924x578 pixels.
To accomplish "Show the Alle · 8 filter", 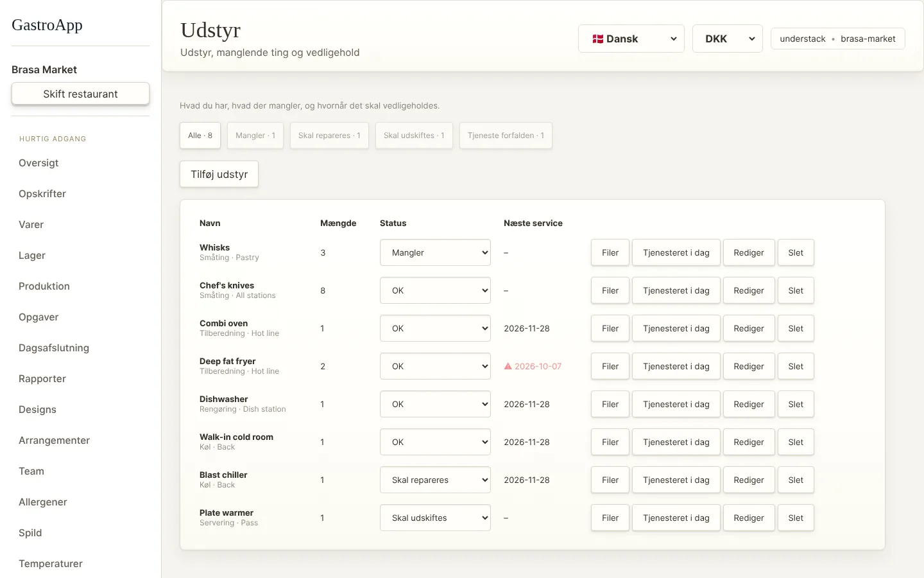I will (200, 136).
